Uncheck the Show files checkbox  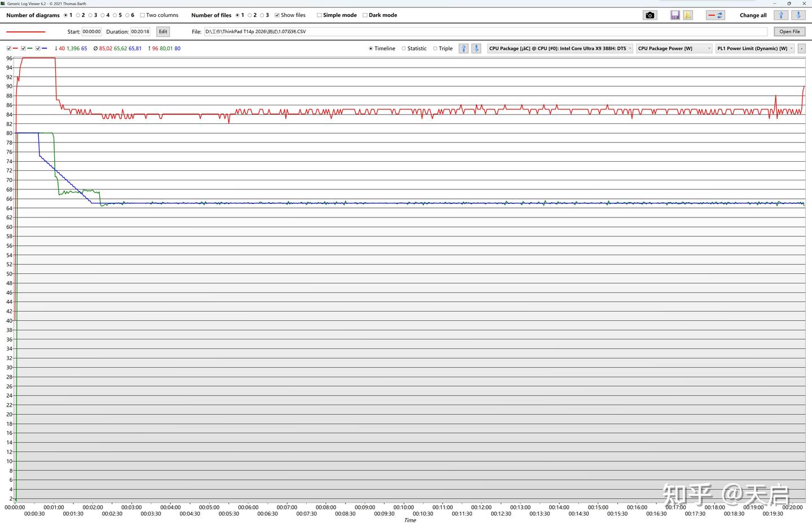tap(277, 15)
